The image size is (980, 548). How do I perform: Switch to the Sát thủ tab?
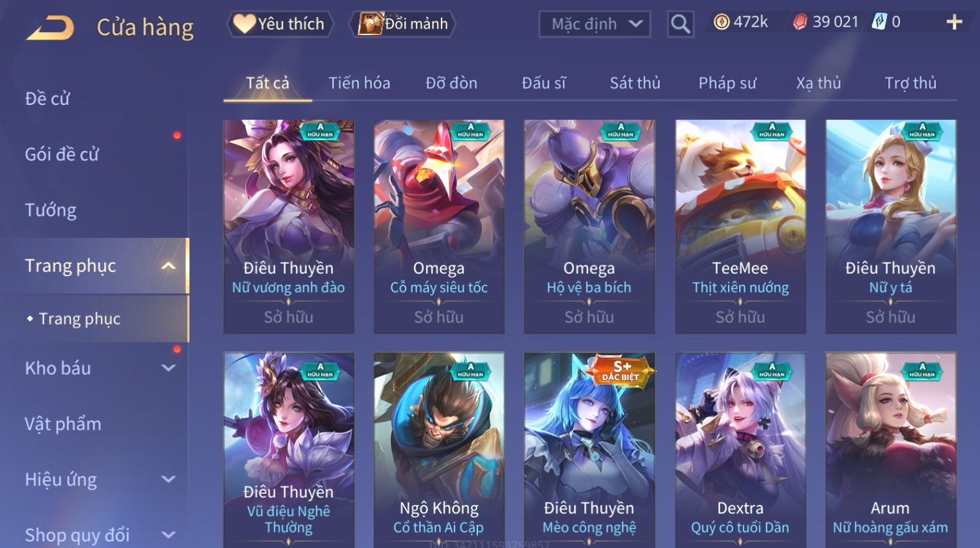pyautogui.click(x=635, y=83)
